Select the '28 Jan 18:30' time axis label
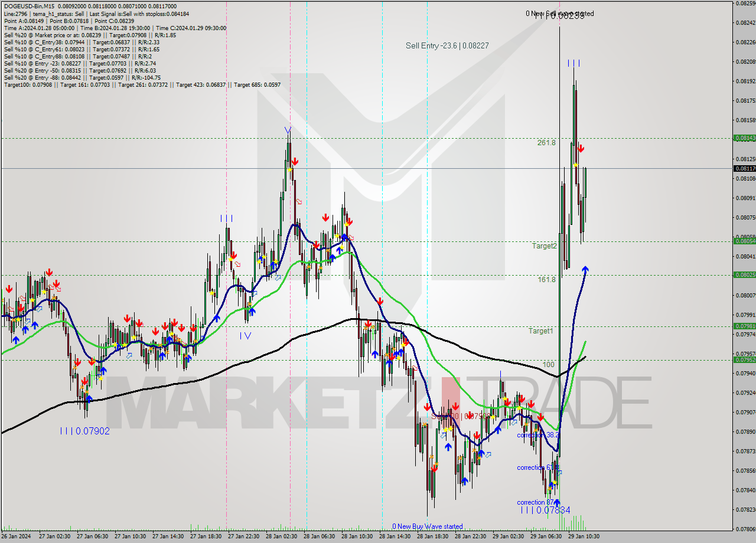Image resolution: width=756 pixels, height=543 pixels. 432,537
